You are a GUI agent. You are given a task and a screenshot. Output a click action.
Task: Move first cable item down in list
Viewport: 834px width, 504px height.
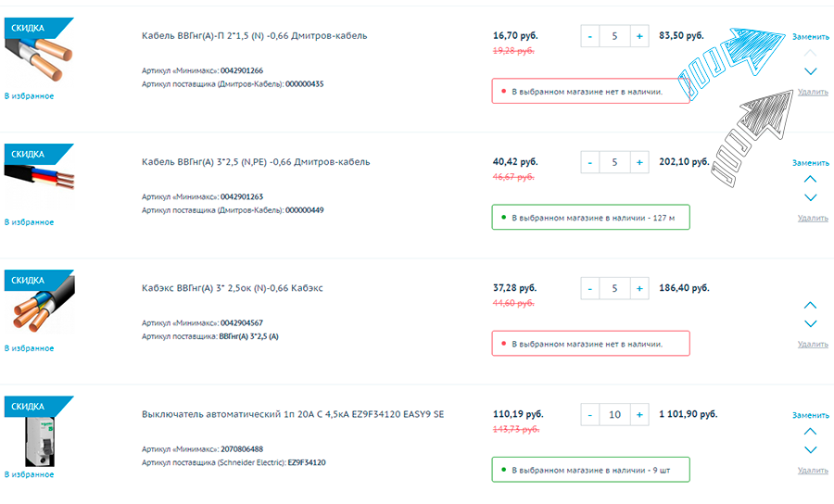pyautogui.click(x=810, y=71)
